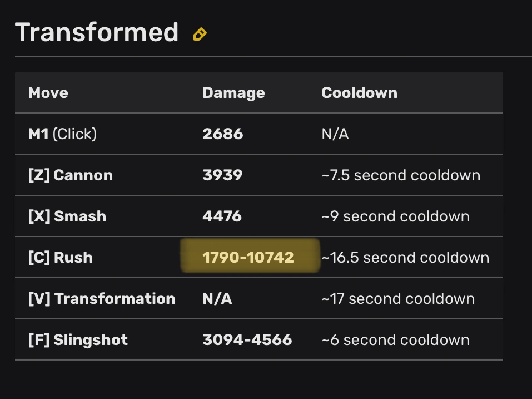532x399 pixels.
Task: Click the Move column header
Action: tap(48, 93)
